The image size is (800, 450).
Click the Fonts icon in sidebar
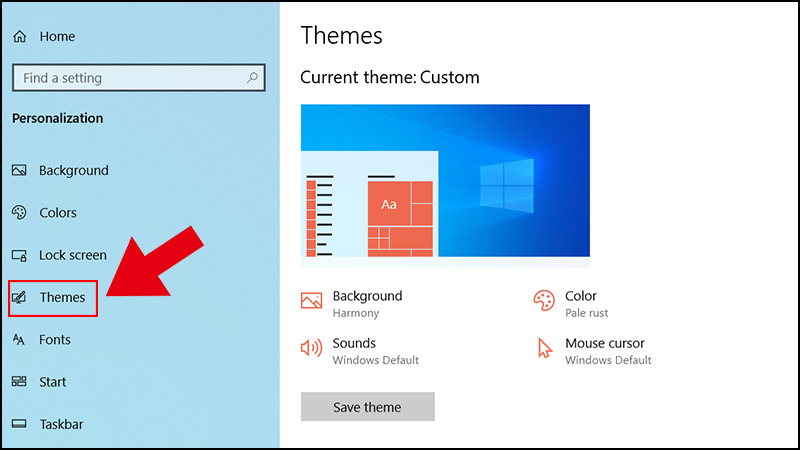click(19, 339)
